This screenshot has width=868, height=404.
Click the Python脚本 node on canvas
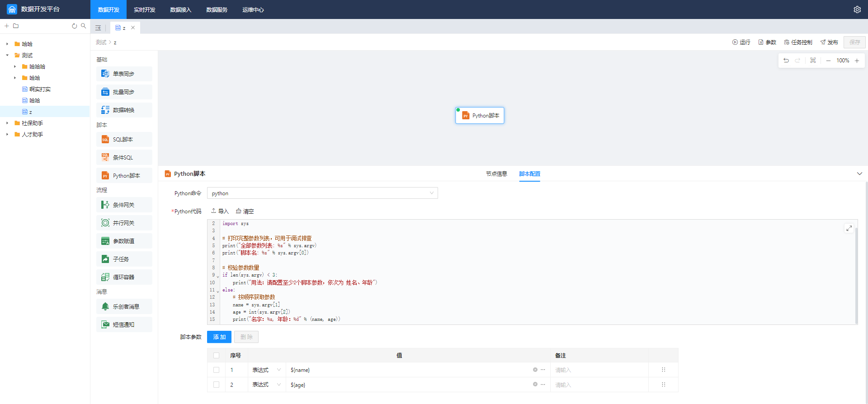(x=480, y=115)
